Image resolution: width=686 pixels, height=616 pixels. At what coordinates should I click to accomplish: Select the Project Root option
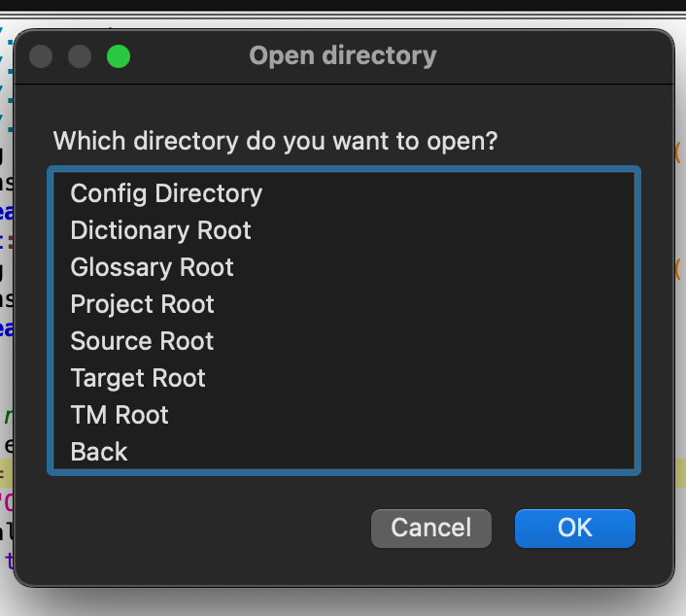pyautogui.click(x=142, y=304)
